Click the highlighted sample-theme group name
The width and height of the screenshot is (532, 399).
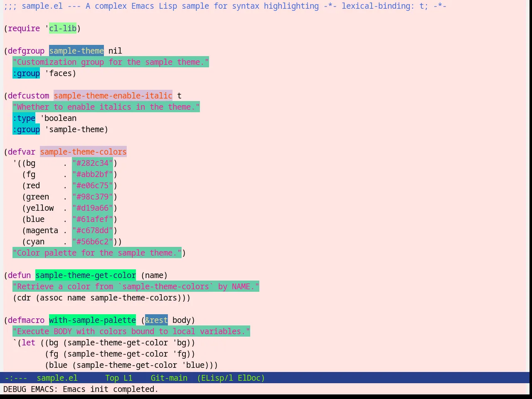(76, 51)
